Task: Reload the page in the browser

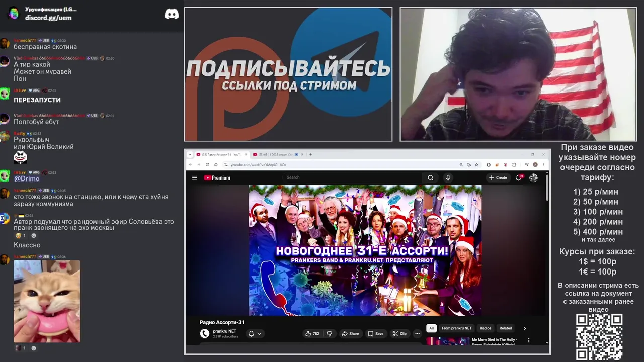Action: click(207, 164)
